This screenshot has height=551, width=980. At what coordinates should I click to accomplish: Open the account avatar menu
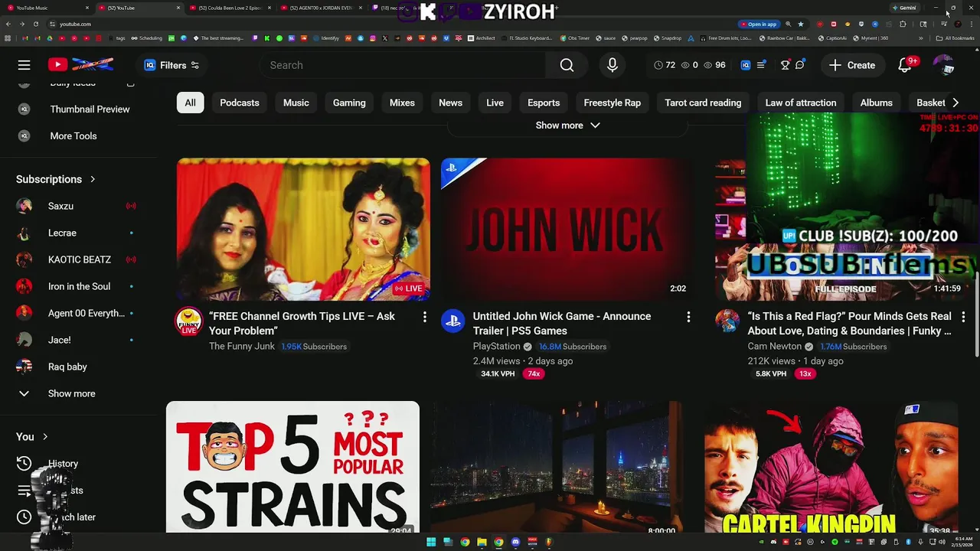pos(943,65)
